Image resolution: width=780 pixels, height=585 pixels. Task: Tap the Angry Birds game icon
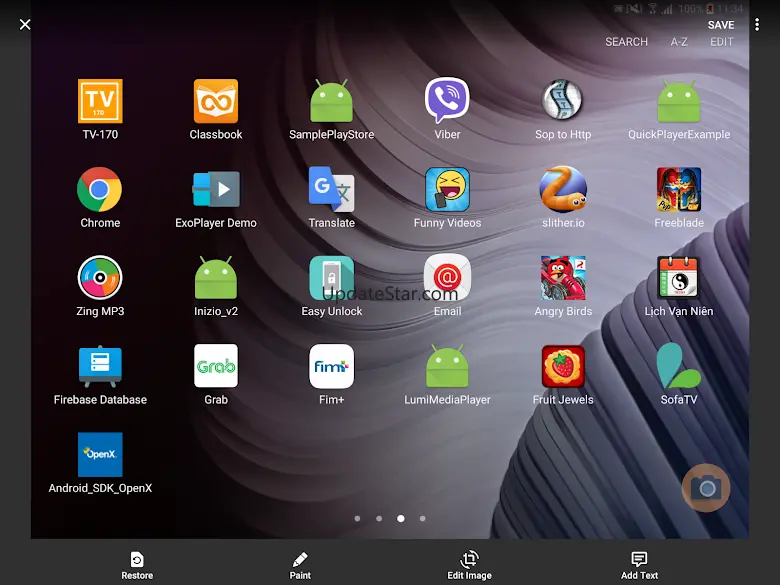(563, 278)
